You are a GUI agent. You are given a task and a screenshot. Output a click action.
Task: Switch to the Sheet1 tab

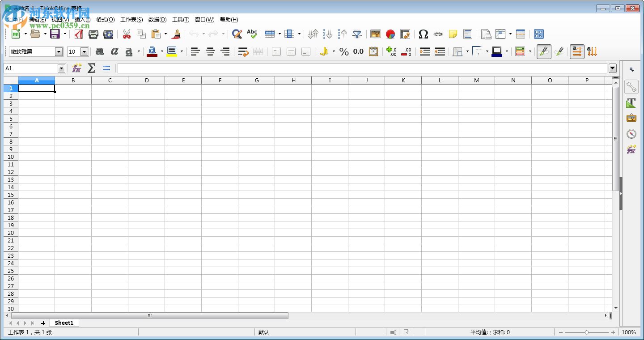pyautogui.click(x=64, y=323)
